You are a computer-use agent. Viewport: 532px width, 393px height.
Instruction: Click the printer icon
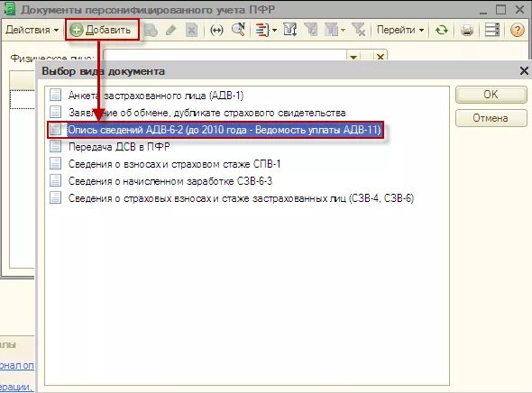[x=467, y=30]
